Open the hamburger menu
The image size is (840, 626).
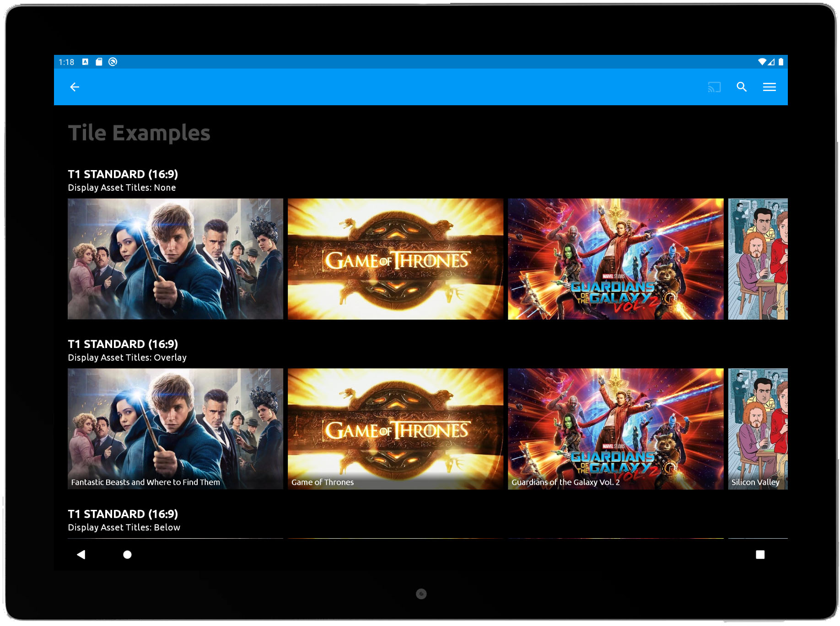tap(770, 87)
